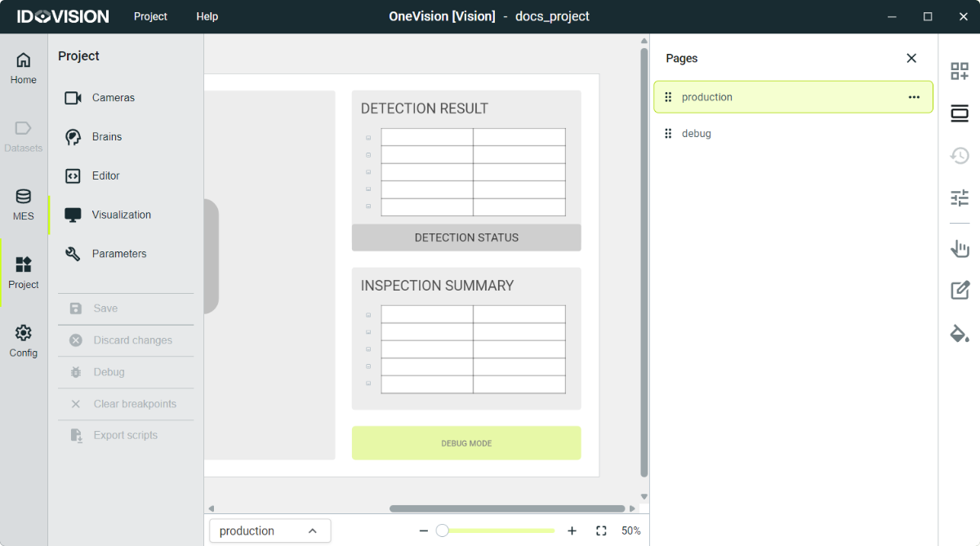Open the Config section
The height and width of the screenshot is (546, 980).
(x=23, y=340)
